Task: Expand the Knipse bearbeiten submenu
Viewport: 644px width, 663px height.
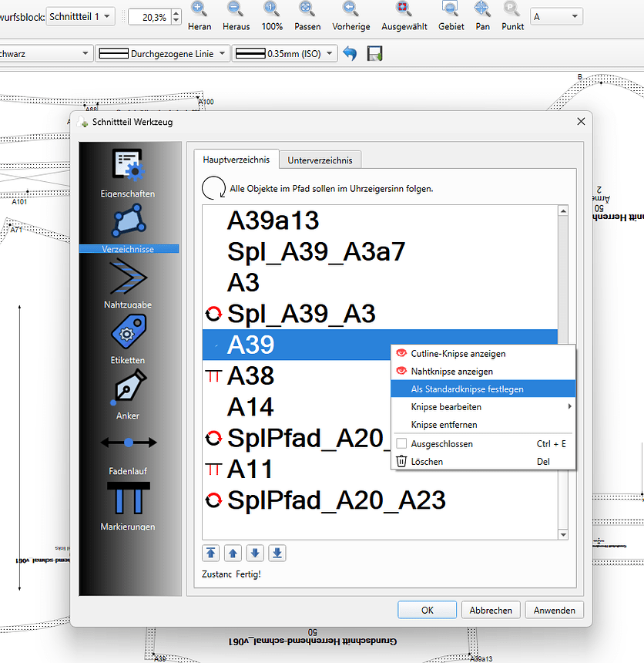Action: (x=483, y=407)
